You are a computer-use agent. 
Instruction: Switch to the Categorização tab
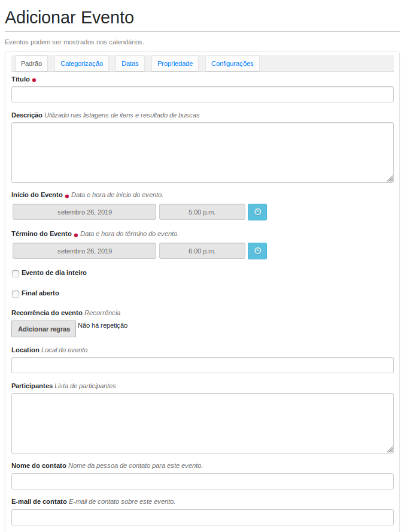pos(81,64)
